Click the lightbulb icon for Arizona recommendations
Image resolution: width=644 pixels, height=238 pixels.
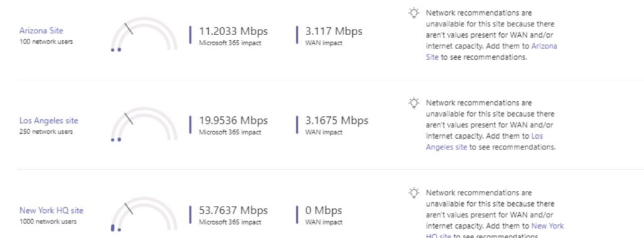[414, 13]
